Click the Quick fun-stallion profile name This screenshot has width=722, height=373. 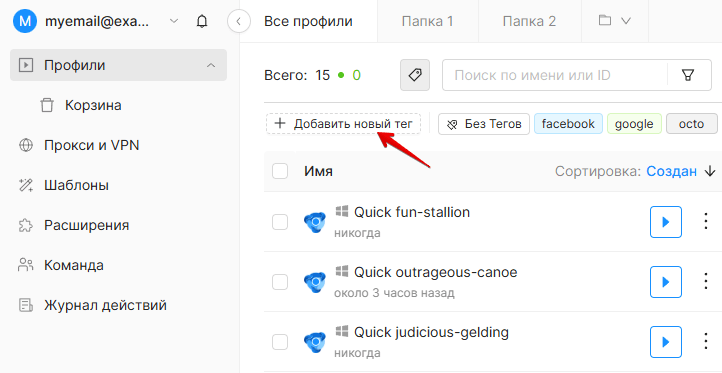click(x=412, y=212)
